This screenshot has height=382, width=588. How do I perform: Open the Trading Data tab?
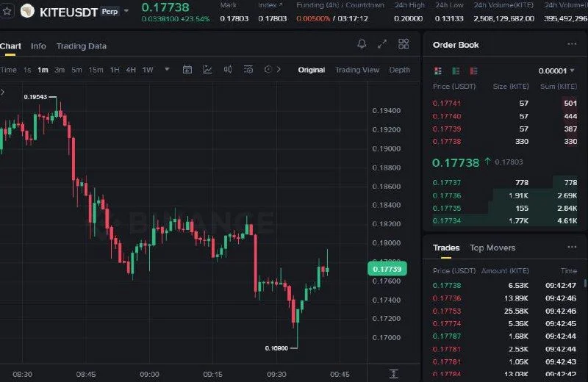click(82, 46)
